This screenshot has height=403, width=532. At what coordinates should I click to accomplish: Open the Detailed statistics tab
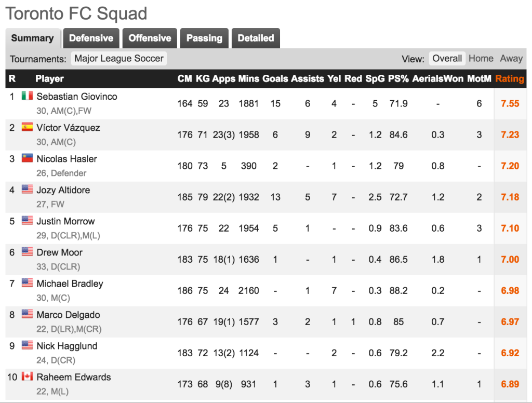256,38
